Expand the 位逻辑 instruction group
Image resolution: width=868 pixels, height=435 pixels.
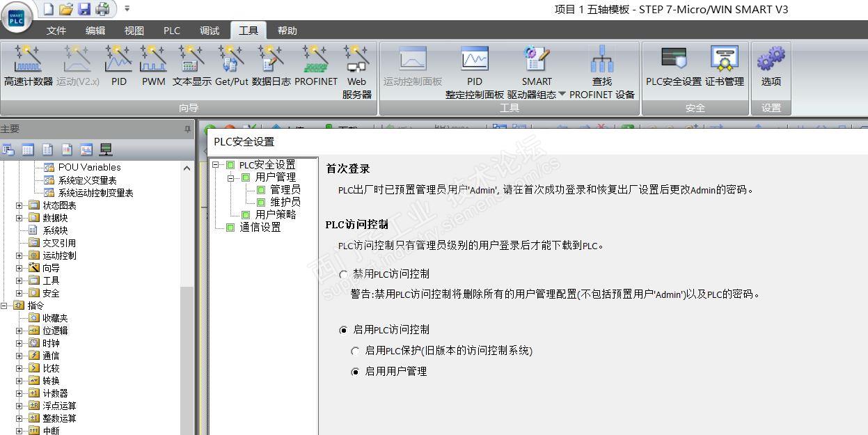(x=19, y=331)
